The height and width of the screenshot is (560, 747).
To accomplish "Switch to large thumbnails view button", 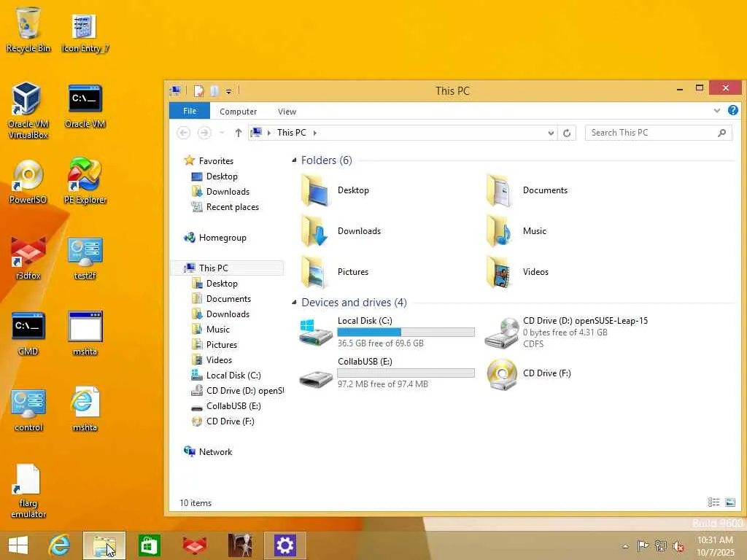I will pyautogui.click(x=729, y=502).
